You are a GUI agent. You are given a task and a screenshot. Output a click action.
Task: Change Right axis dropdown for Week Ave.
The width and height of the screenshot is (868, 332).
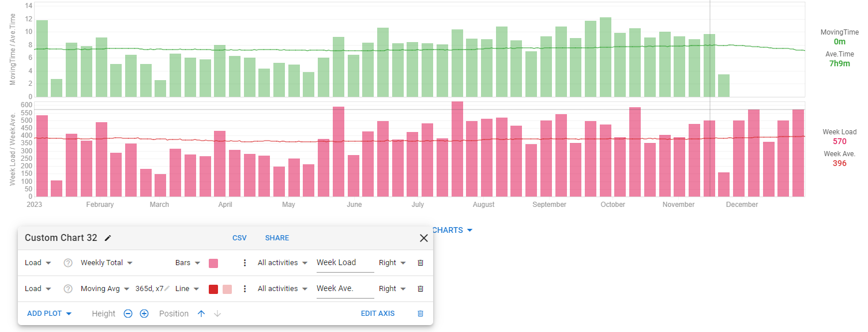tap(392, 289)
